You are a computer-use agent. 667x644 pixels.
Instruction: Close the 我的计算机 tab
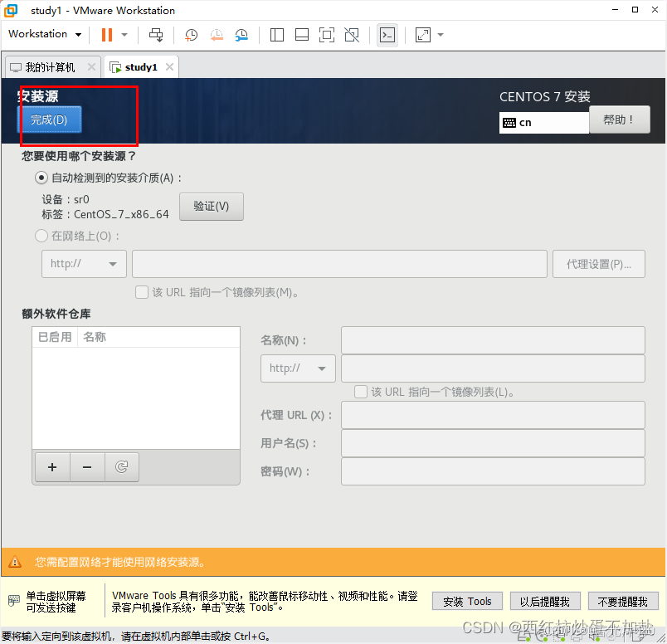91,67
